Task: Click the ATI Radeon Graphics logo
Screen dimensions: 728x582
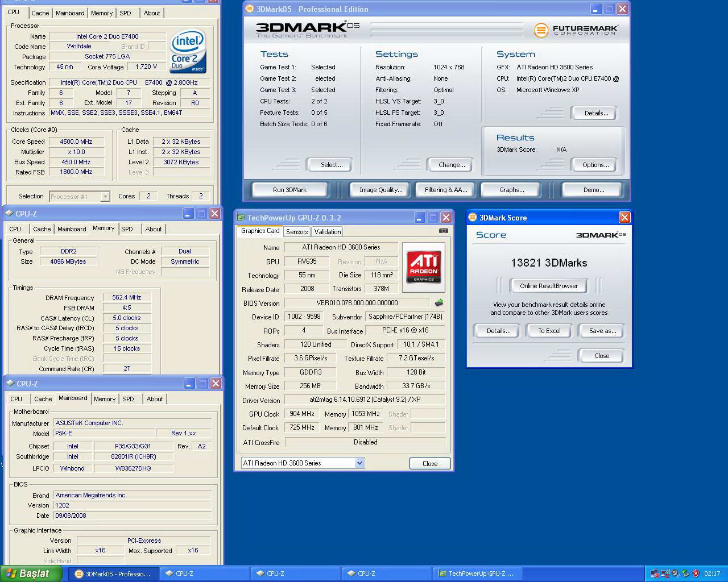Action: coord(424,268)
